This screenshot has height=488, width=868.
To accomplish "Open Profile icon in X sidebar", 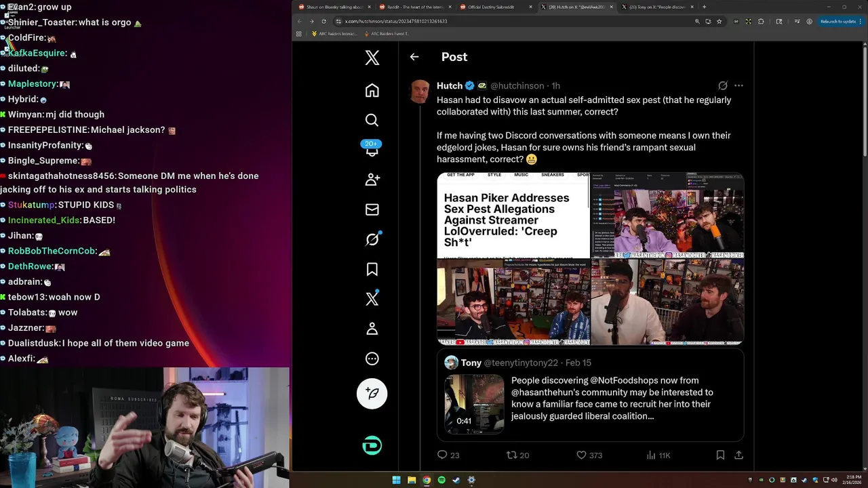I will (x=372, y=329).
